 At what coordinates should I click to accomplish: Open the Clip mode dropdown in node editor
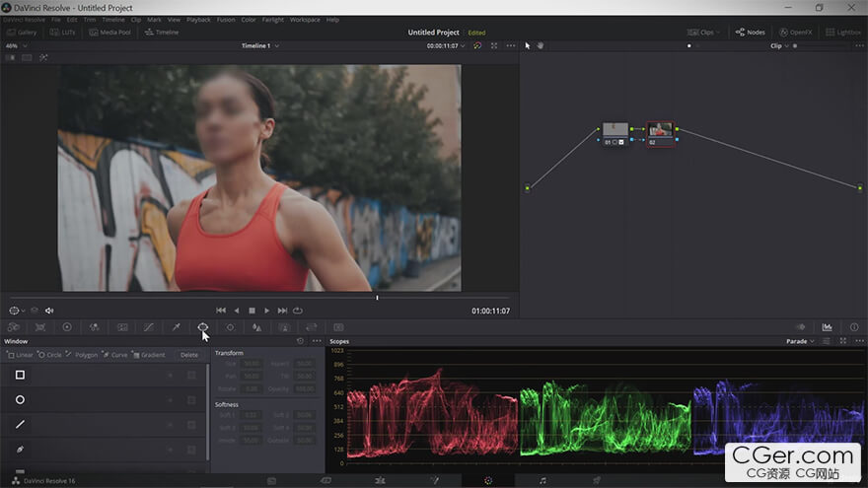tap(779, 46)
